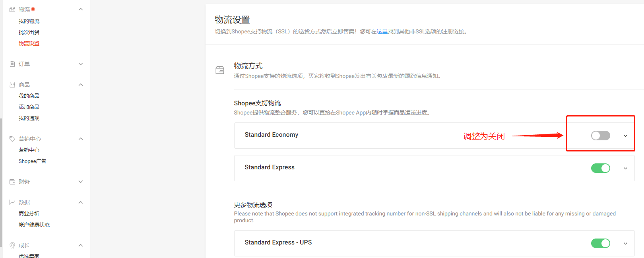Collapse the 商品 sidebar section
The height and width of the screenshot is (258, 644).
[x=81, y=85]
